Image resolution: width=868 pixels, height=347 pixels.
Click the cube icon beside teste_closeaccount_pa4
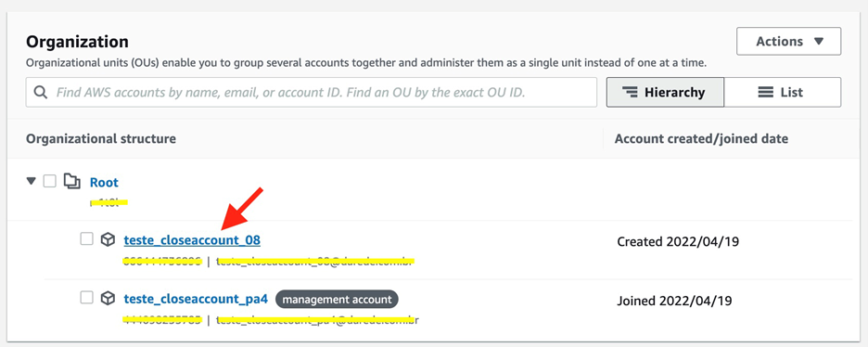(x=108, y=299)
